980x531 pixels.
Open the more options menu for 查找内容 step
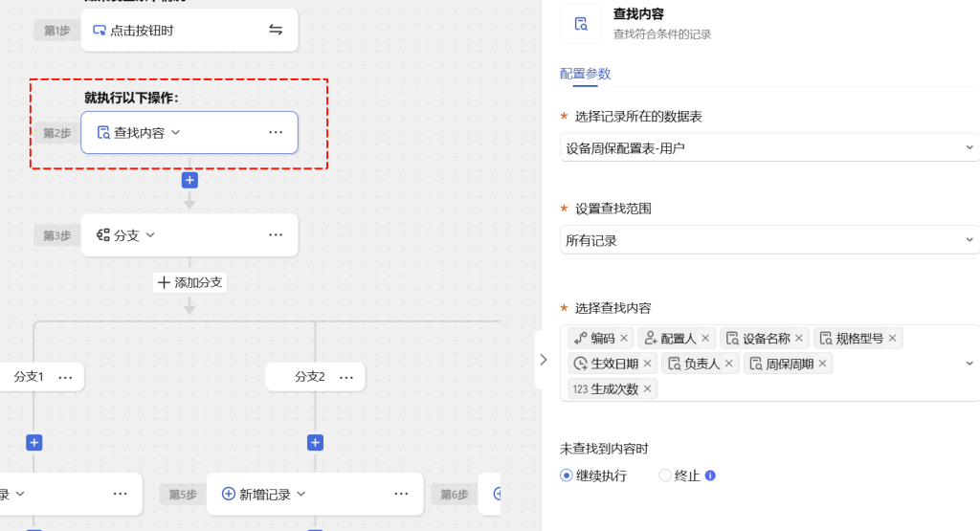pyautogui.click(x=276, y=132)
